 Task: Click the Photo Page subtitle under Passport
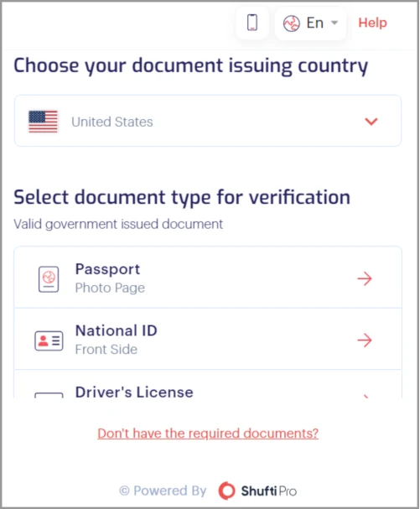110,288
